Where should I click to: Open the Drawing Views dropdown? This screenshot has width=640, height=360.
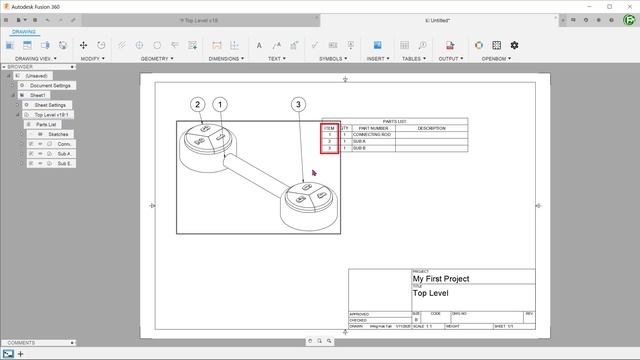coord(36,59)
